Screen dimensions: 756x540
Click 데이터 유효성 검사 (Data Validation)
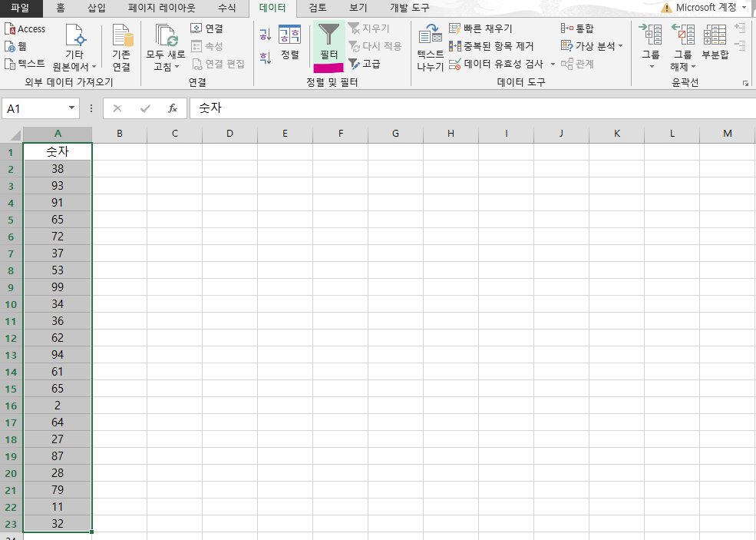point(497,64)
